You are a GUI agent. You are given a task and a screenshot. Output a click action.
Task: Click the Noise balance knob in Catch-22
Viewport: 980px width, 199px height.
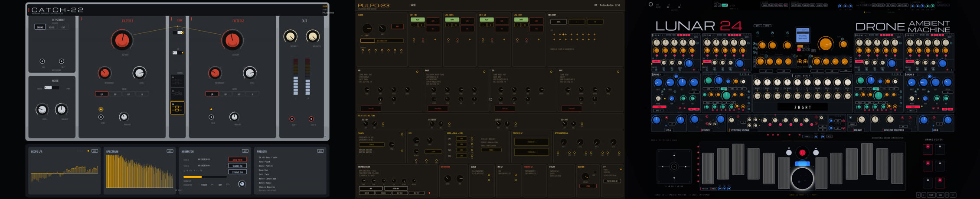(x=62, y=109)
